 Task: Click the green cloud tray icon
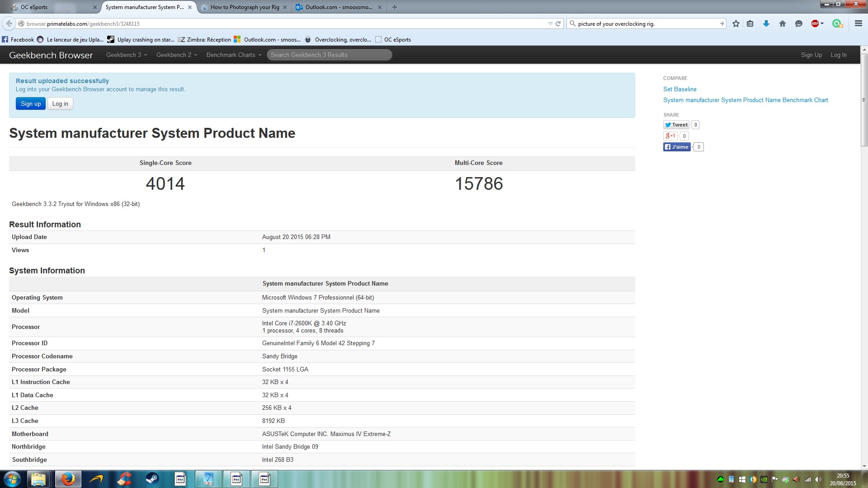pyautogui.click(x=720, y=479)
